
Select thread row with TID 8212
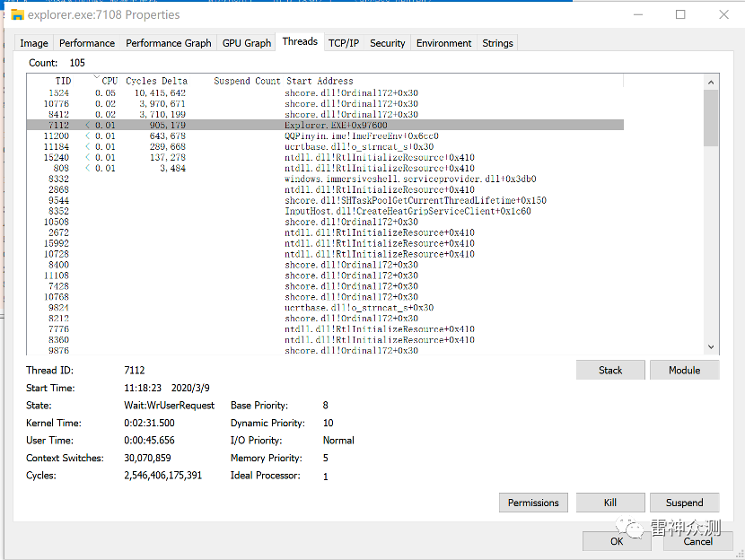coord(325,319)
